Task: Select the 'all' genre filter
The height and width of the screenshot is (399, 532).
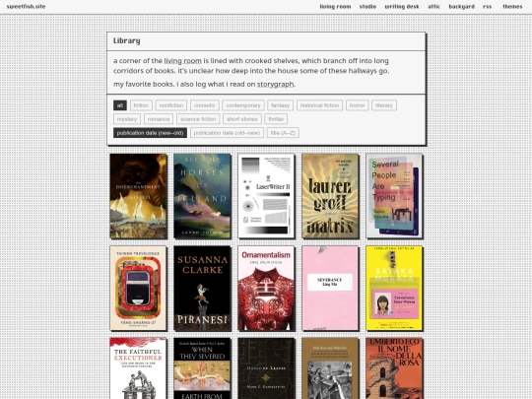Action: coord(120,105)
